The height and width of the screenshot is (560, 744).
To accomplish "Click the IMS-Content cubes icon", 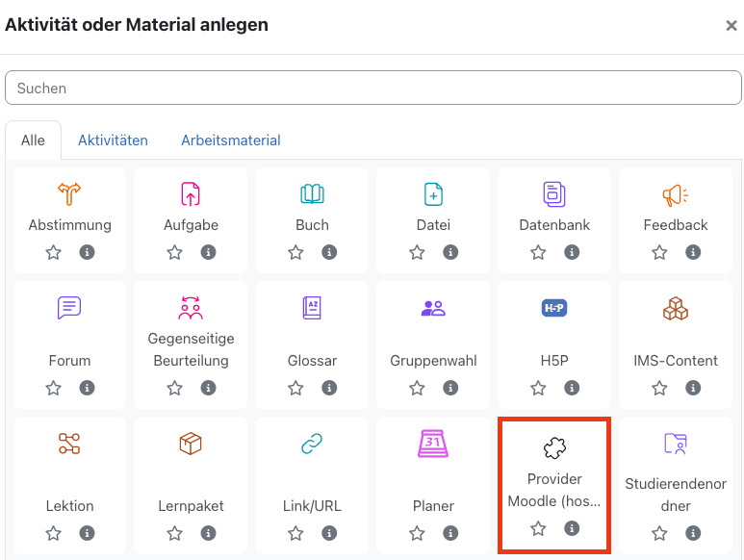I will point(676,308).
